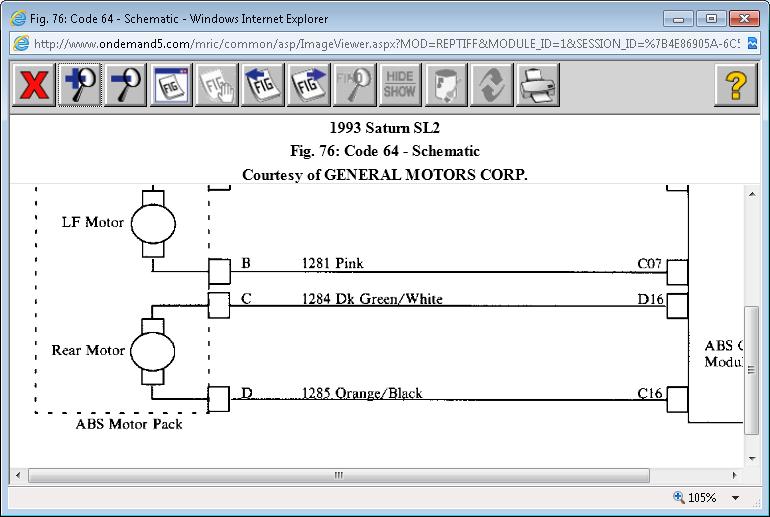Select the figure hand pan tool
The height and width of the screenshot is (517, 770).
[x=217, y=85]
